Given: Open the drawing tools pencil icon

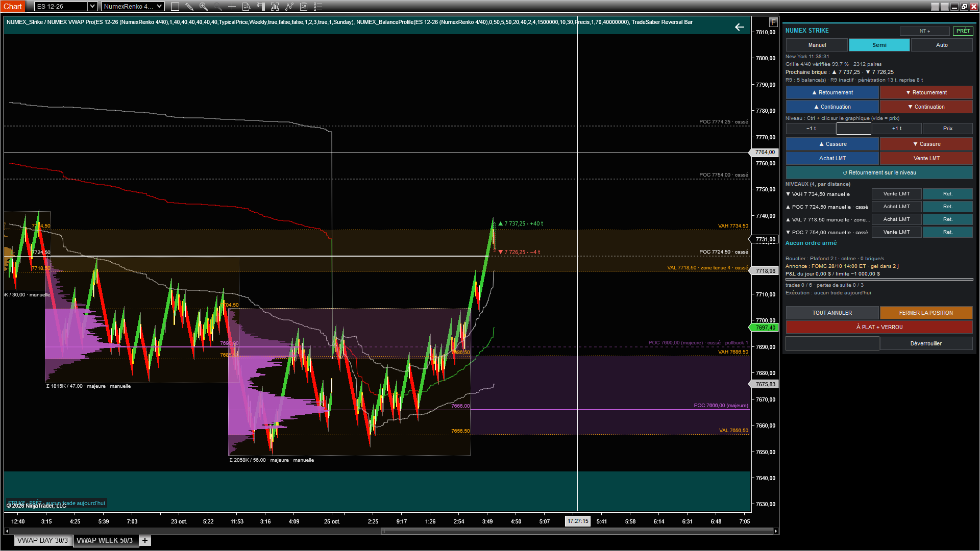Looking at the screenshot, I should pos(189,7).
